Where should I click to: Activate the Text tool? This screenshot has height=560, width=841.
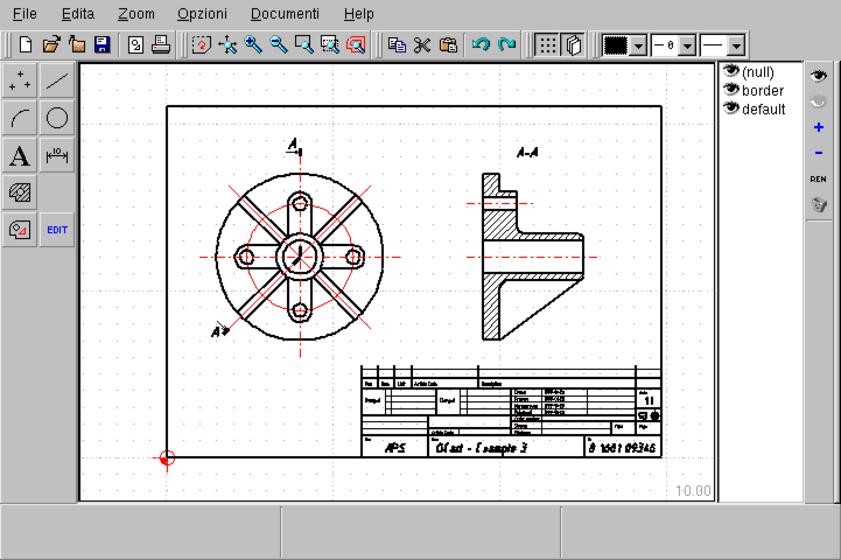(20, 155)
